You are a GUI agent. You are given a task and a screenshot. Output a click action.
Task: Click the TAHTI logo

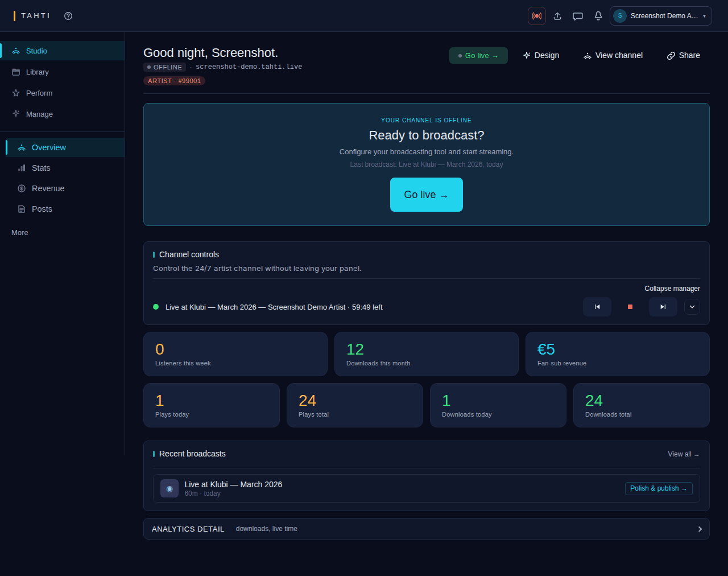pos(32,16)
